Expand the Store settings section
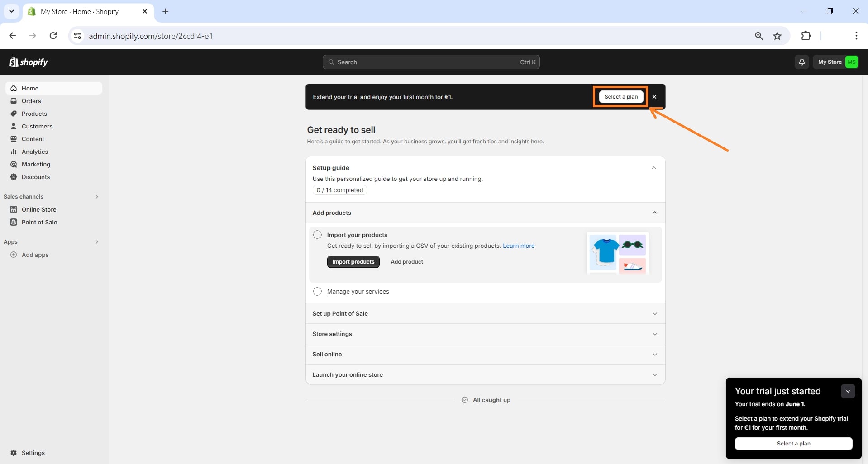The height and width of the screenshot is (464, 868). pyautogui.click(x=486, y=334)
